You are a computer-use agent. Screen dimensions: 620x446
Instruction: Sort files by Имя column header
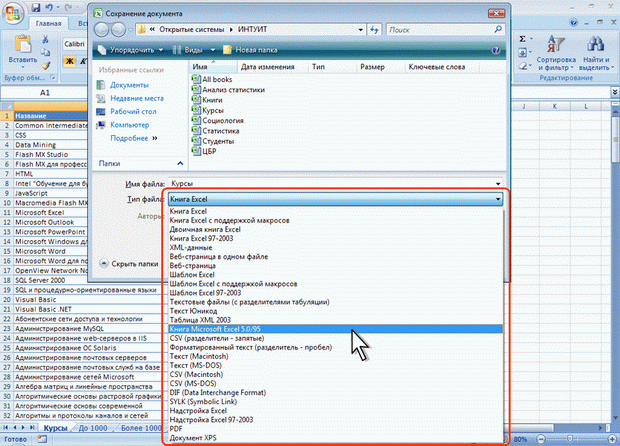pyautogui.click(x=214, y=67)
